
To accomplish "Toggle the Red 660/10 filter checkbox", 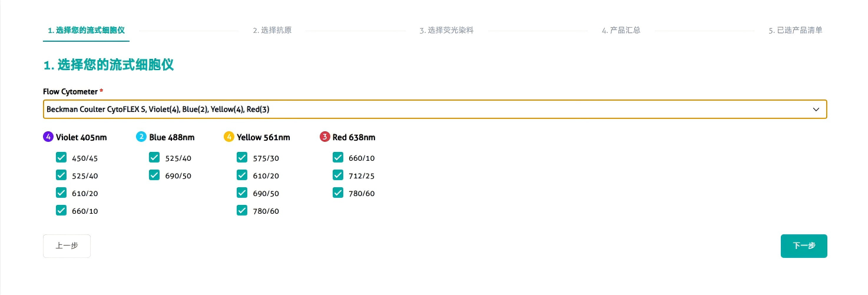I will pos(338,157).
